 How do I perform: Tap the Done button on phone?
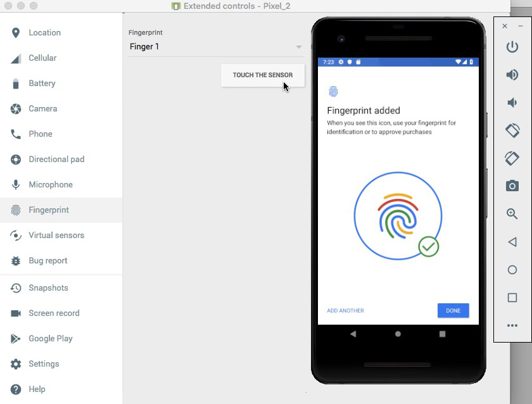click(x=453, y=310)
